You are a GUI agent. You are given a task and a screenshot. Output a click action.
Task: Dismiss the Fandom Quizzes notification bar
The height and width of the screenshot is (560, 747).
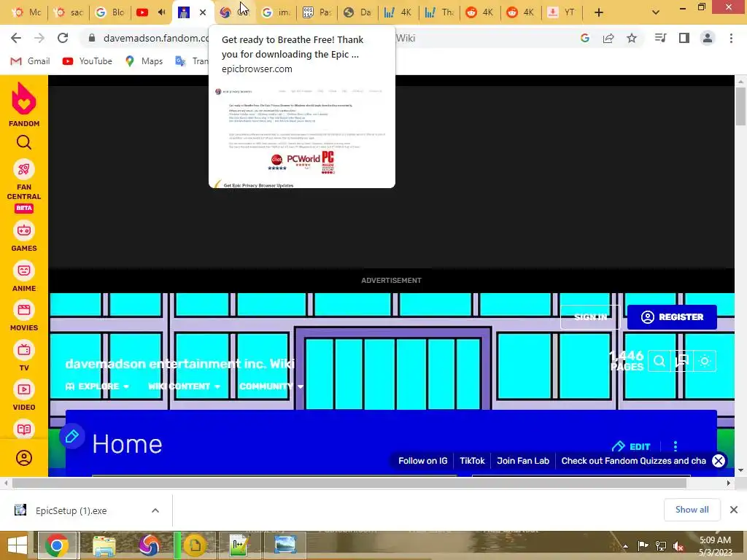click(719, 461)
